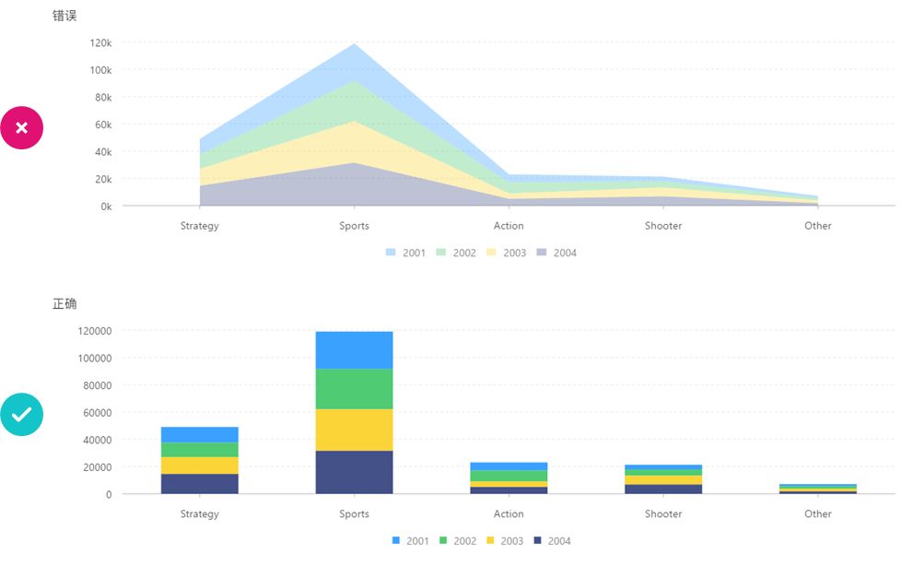The width and height of the screenshot is (924, 566).
Task: Click dark blue 2004 segment of Sports bar
Action: [354, 472]
